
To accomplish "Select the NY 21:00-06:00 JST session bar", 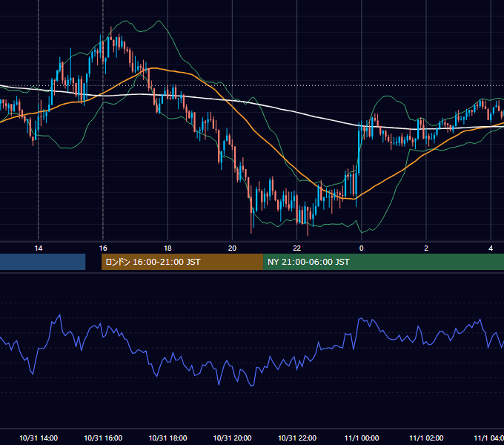I will 383,262.
